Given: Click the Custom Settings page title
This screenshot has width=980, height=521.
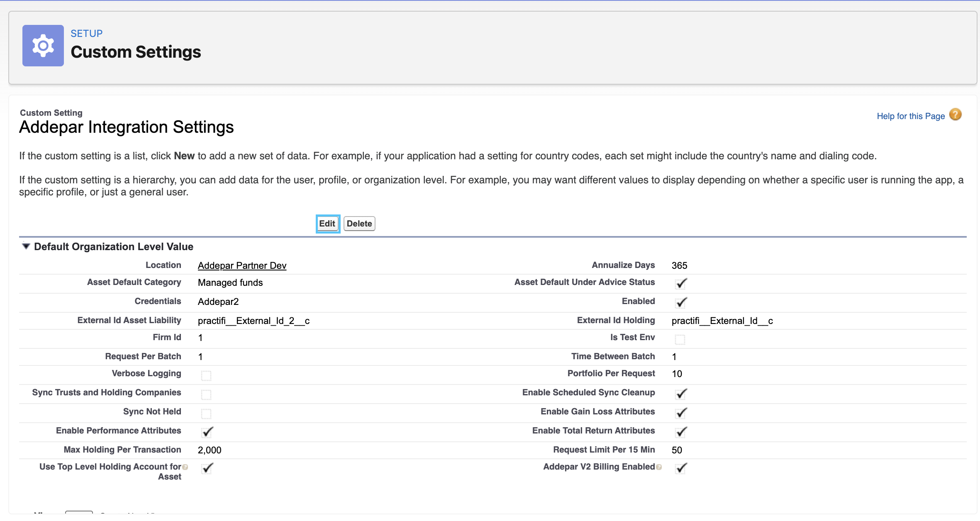Looking at the screenshot, I should coord(136,52).
